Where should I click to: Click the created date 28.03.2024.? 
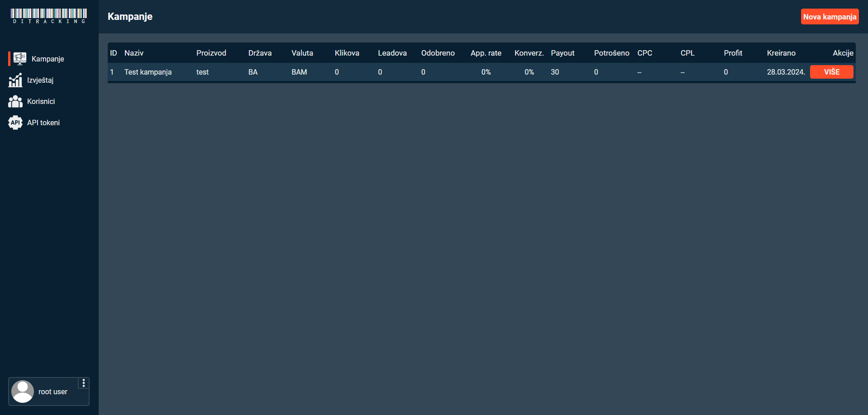coord(786,72)
